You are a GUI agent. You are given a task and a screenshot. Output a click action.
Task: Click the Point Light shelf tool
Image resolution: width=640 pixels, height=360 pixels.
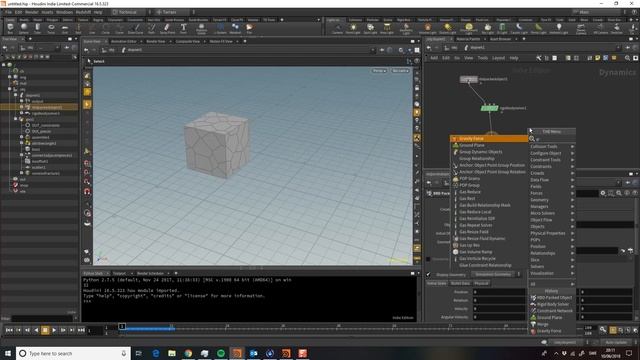click(x=353, y=28)
